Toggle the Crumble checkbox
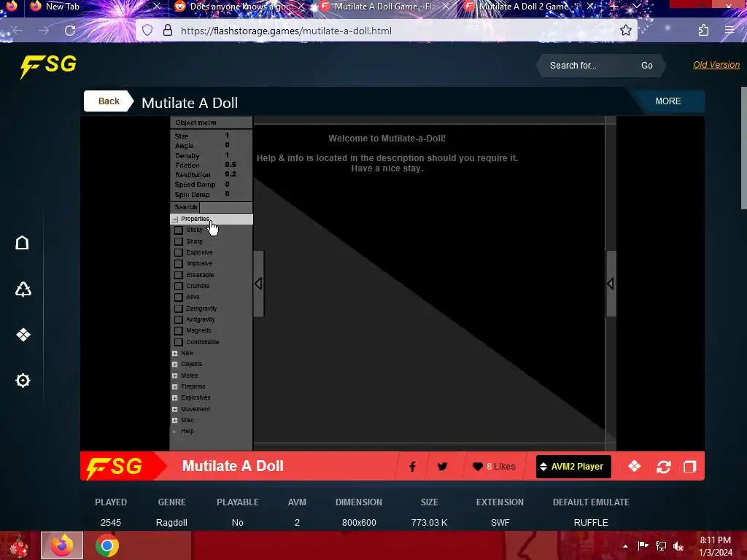The width and height of the screenshot is (747, 560). coord(179,286)
